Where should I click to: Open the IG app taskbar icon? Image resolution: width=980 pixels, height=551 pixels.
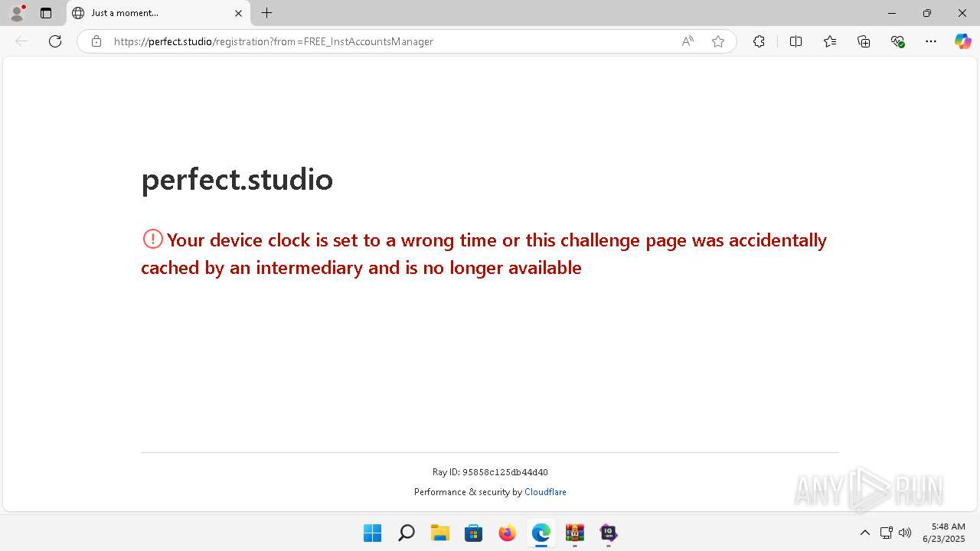click(609, 533)
